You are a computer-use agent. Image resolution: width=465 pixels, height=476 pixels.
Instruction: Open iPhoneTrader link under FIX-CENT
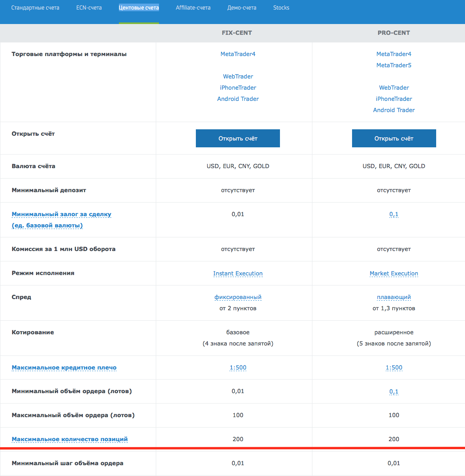click(238, 88)
